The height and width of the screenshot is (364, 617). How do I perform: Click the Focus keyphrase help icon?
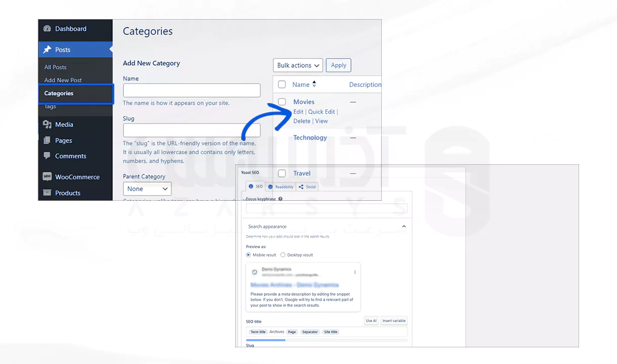click(x=280, y=199)
